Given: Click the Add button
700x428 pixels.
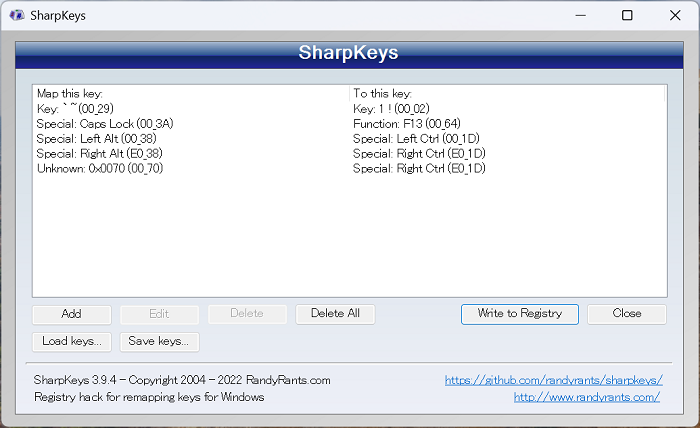Looking at the screenshot, I should 71,314.
